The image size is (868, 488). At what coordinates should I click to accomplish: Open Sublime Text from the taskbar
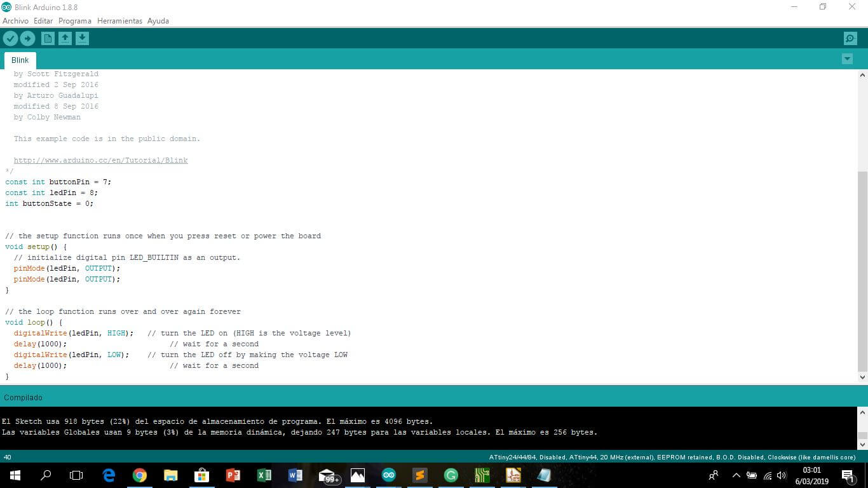(420, 475)
